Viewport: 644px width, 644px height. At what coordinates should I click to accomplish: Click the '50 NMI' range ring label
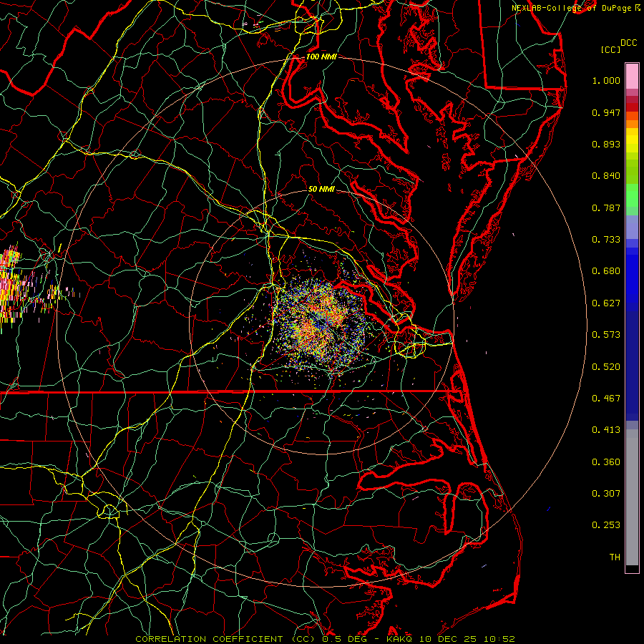(x=321, y=189)
